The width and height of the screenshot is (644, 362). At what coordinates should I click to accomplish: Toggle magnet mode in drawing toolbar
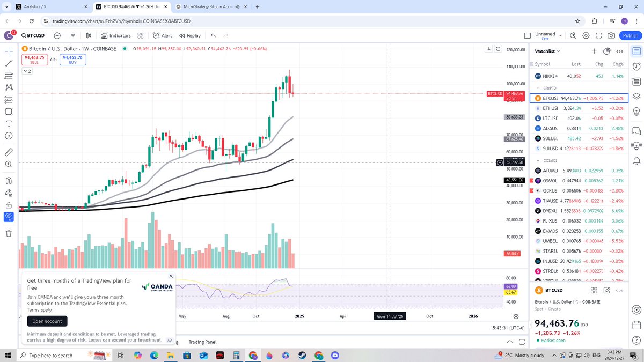[x=9, y=181]
